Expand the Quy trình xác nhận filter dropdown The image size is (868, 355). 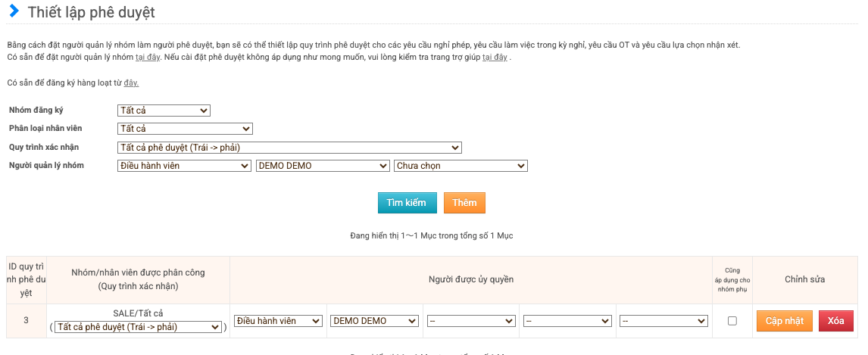[x=289, y=148]
